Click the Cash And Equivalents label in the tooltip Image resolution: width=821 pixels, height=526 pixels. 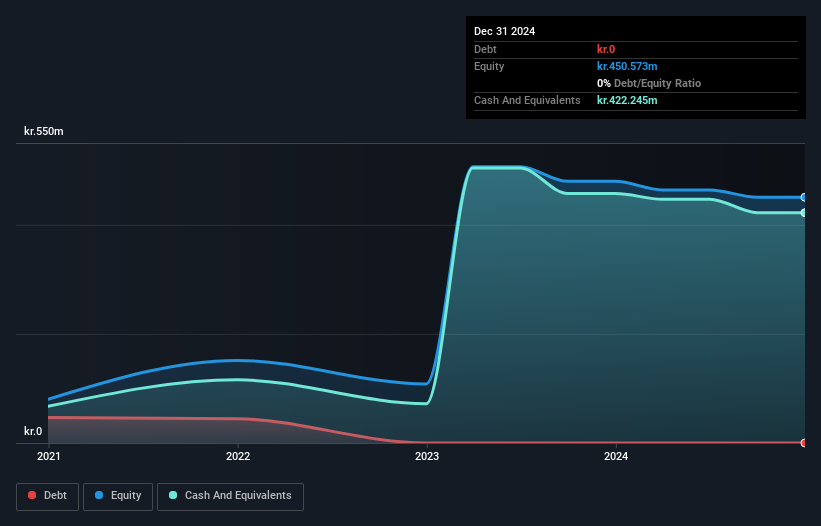(x=527, y=100)
